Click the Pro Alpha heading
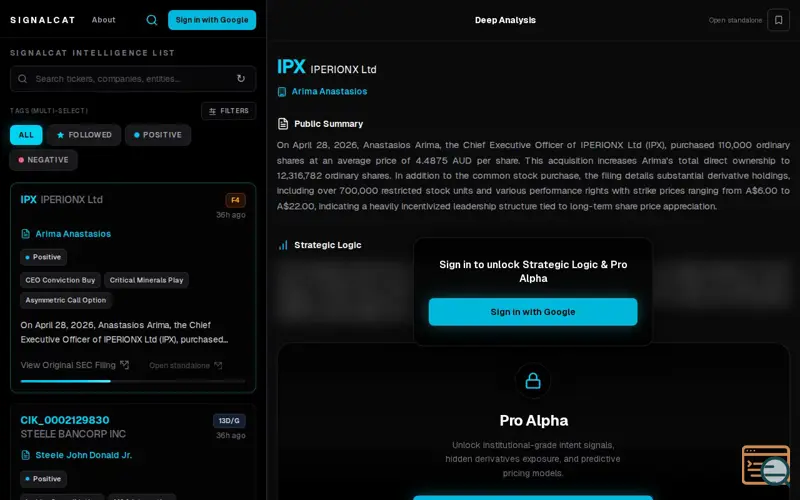 pyautogui.click(x=533, y=420)
